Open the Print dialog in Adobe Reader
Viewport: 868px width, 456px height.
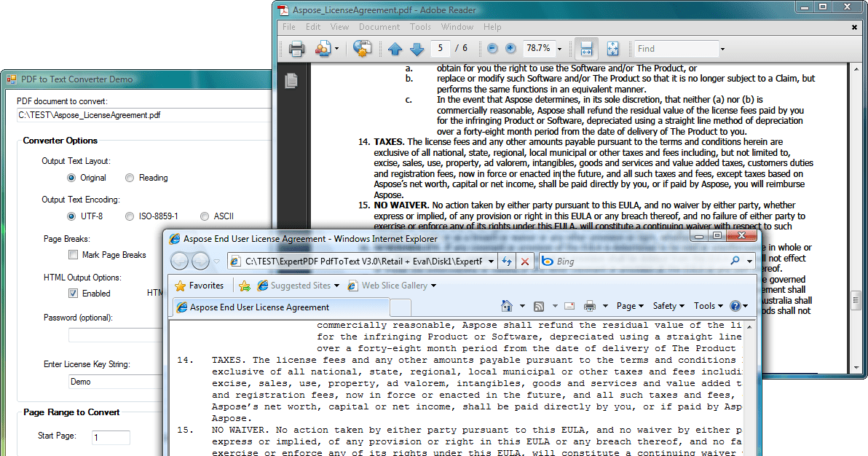[x=296, y=48]
